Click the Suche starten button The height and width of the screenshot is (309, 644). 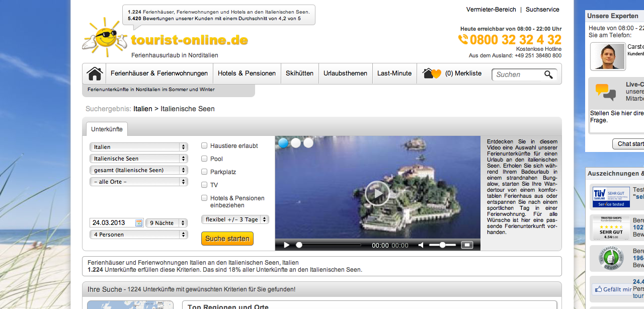pyautogui.click(x=227, y=239)
